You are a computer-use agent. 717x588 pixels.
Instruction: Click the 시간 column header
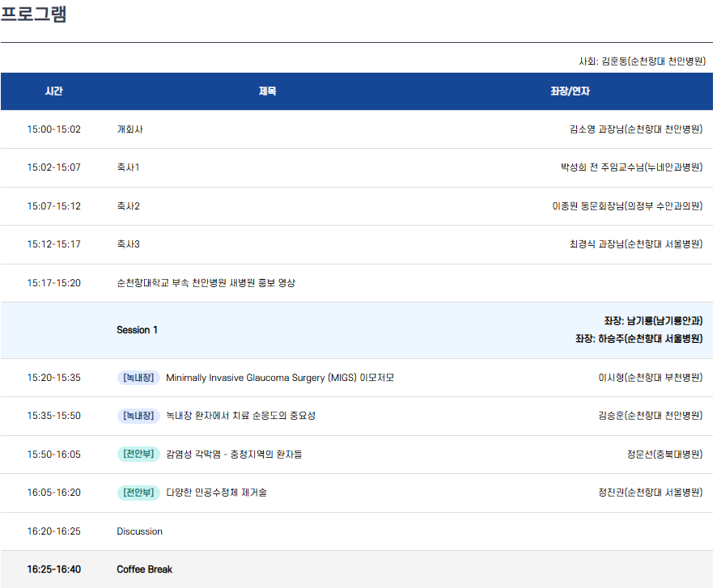(x=53, y=91)
